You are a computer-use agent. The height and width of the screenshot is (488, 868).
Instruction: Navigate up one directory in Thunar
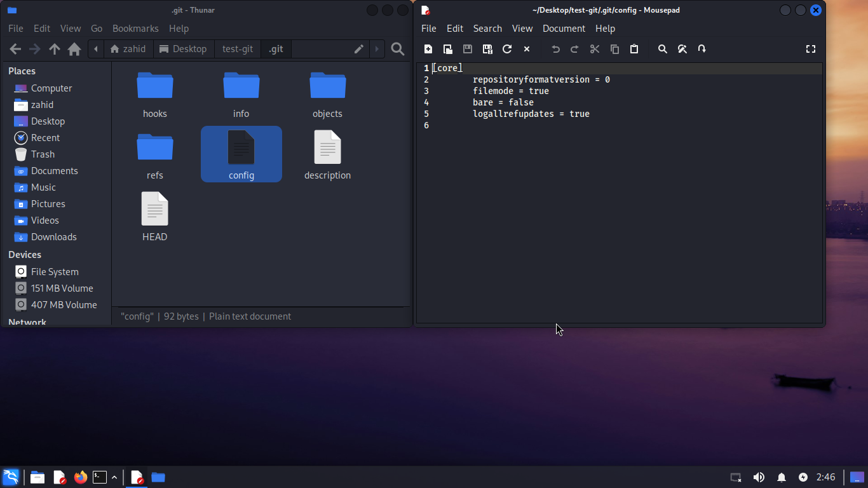(x=55, y=49)
